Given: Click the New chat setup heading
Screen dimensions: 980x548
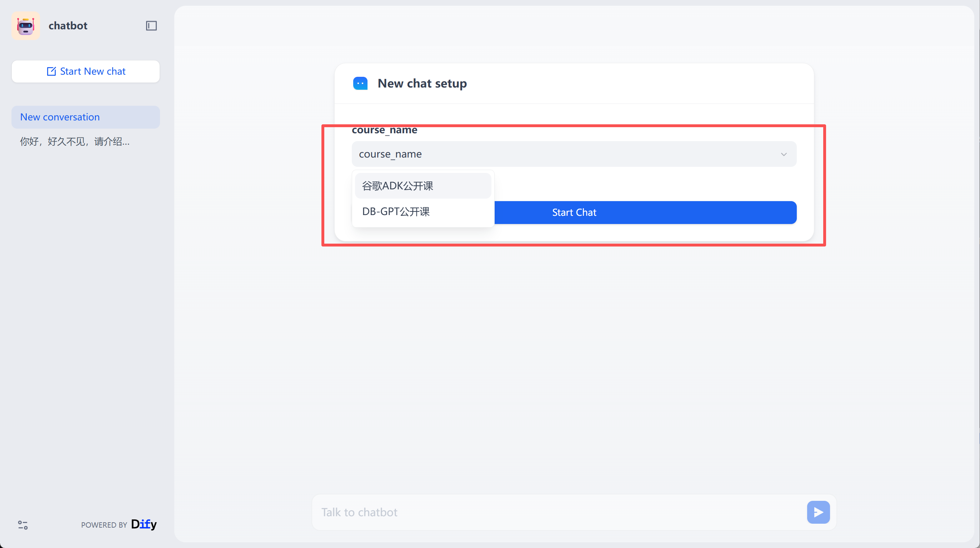Looking at the screenshot, I should [x=422, y=83].
